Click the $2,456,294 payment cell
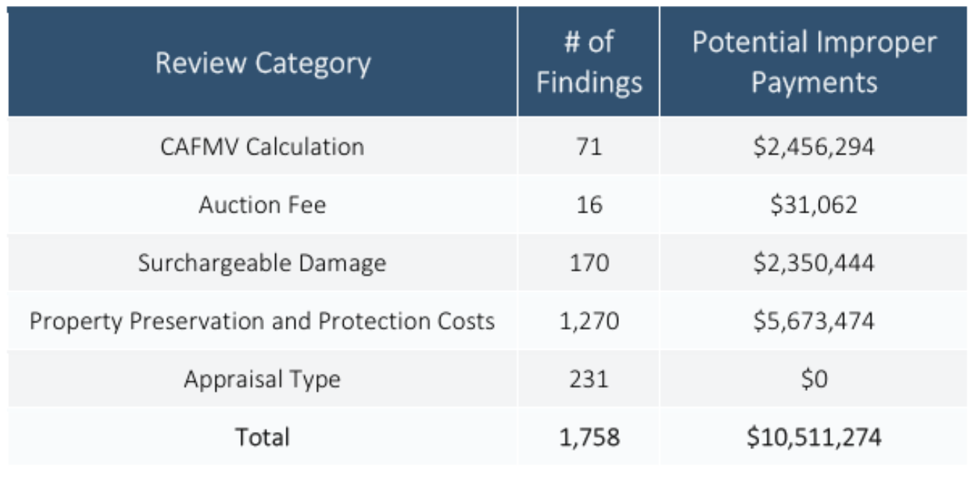The width and height of the screenshot is (980, 479). (x=814, y=146)
